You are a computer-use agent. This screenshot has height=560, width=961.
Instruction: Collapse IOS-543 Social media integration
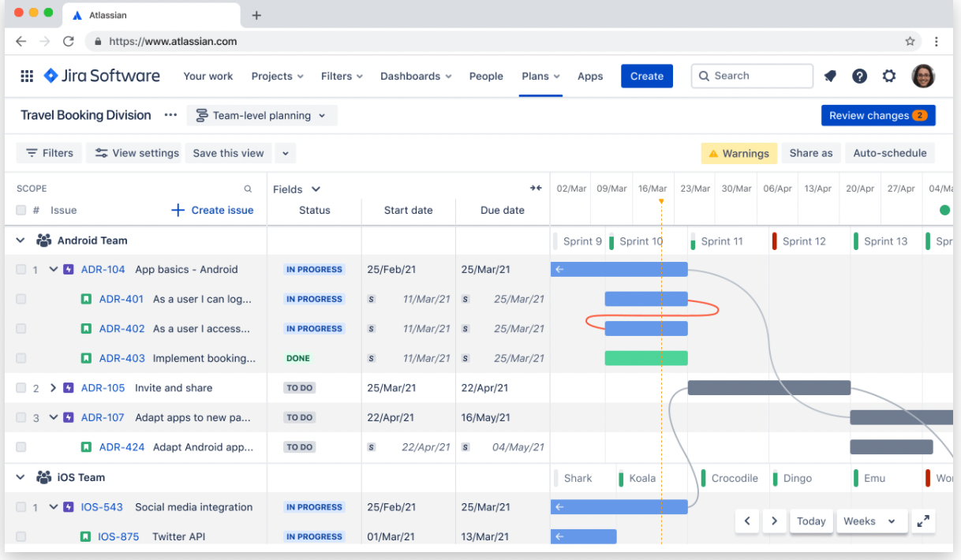[x=54, y=507]
